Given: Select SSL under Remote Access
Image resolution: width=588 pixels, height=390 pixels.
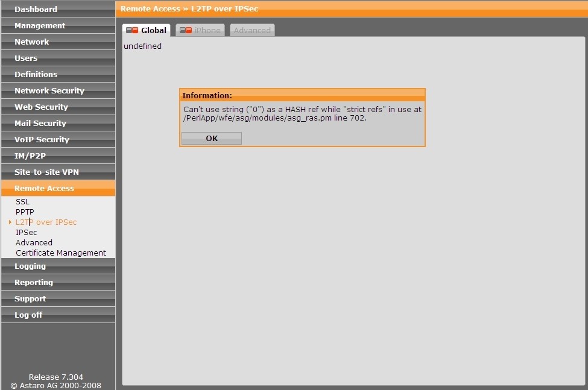Looking at the screenshot, I should click(22, 202).
